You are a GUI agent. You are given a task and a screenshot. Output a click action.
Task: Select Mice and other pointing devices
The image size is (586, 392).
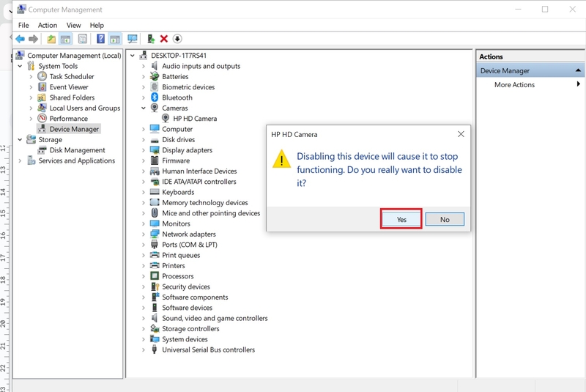click(x=211, y=213)
